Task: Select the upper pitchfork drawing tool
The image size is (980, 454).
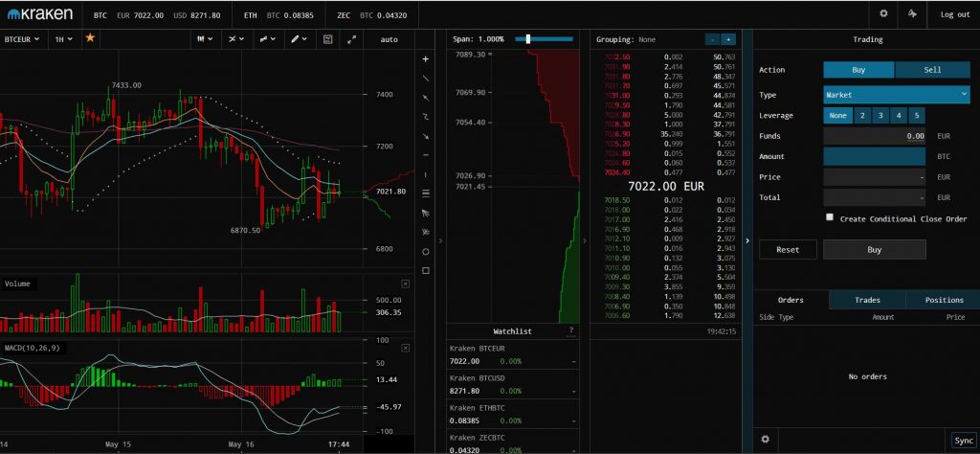Action: (x=426, y=213)
